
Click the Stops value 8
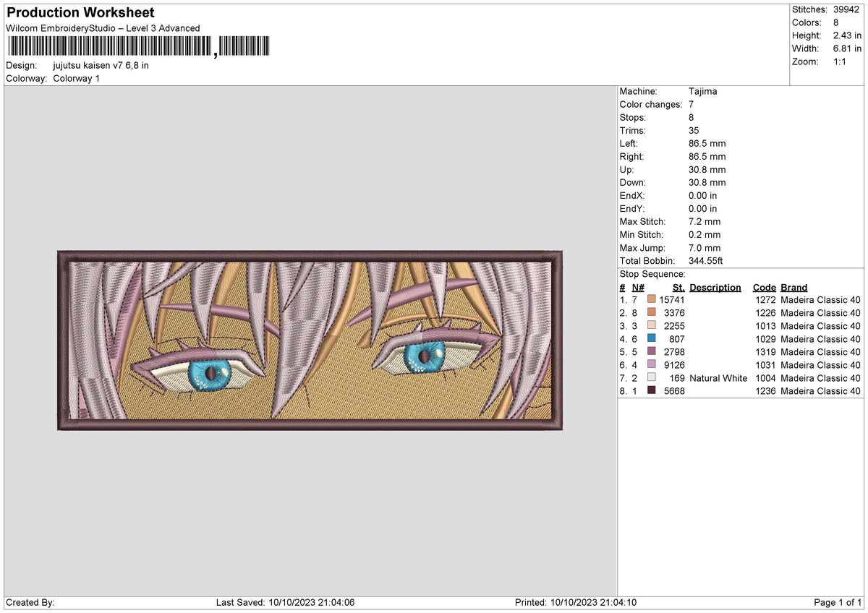692,118
